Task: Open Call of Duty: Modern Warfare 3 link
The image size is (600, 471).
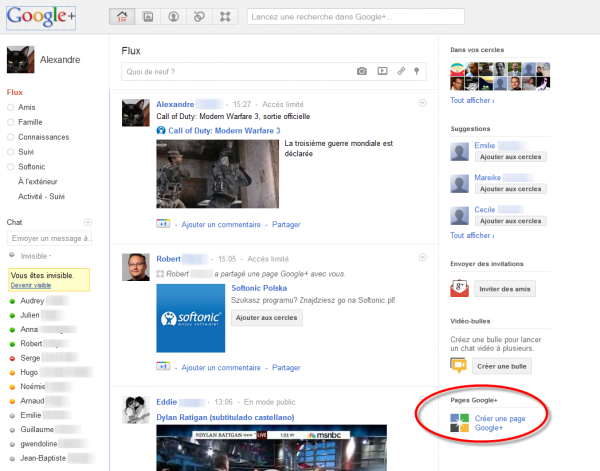Action: coord(224,130)
